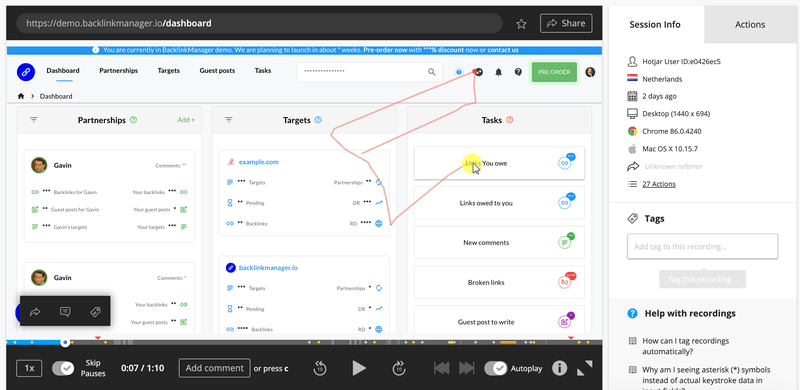Open the backlinkmanager.io target link

pos(268,267)
